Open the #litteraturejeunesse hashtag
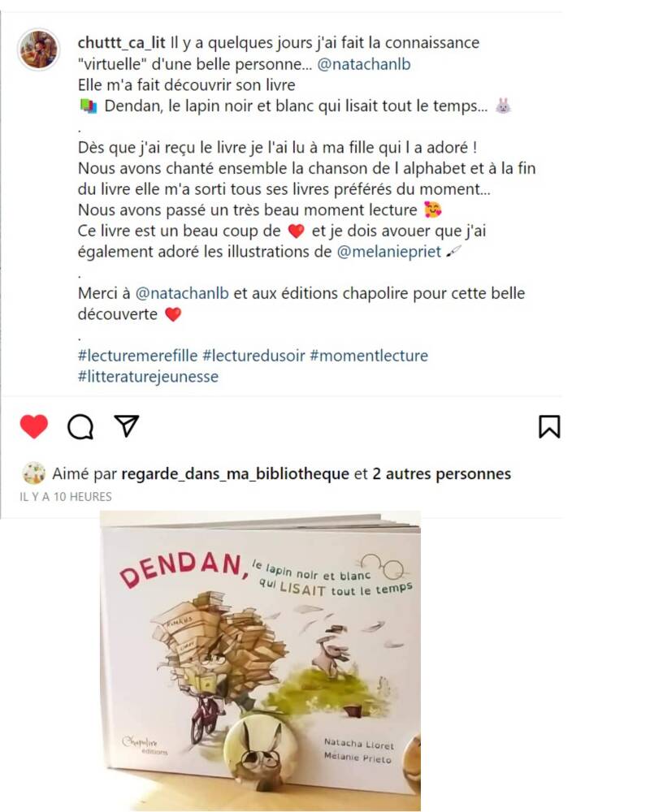This screenshot has height=812, width=650. click(148, 377)
